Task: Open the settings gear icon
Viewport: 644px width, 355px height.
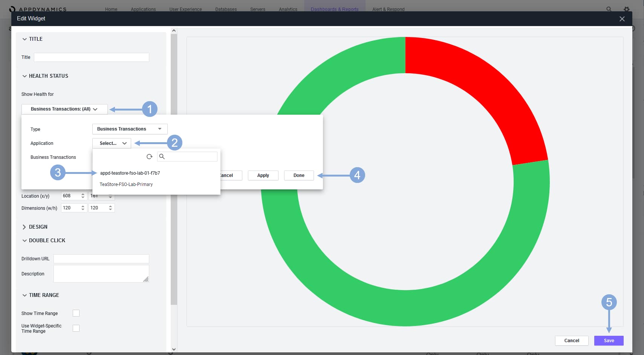Action: [626, 9]
